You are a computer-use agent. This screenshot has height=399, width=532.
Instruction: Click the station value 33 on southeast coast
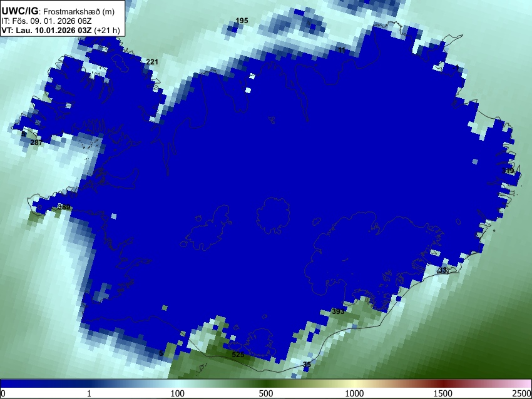(x=442, y=270)
